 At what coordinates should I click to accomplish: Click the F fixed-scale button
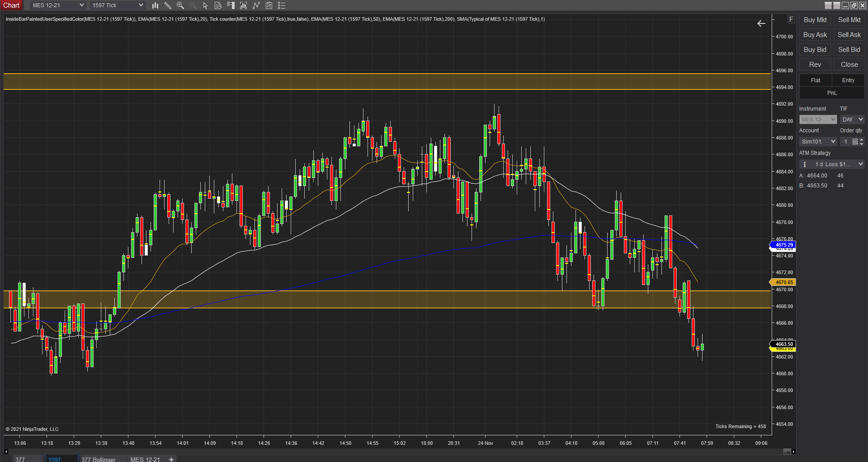point(791,19)
